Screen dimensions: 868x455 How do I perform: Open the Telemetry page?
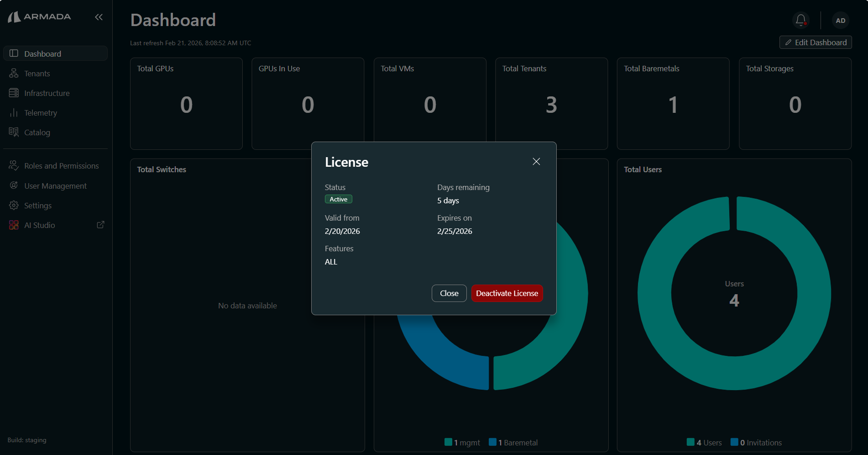(x=41, y=112)
